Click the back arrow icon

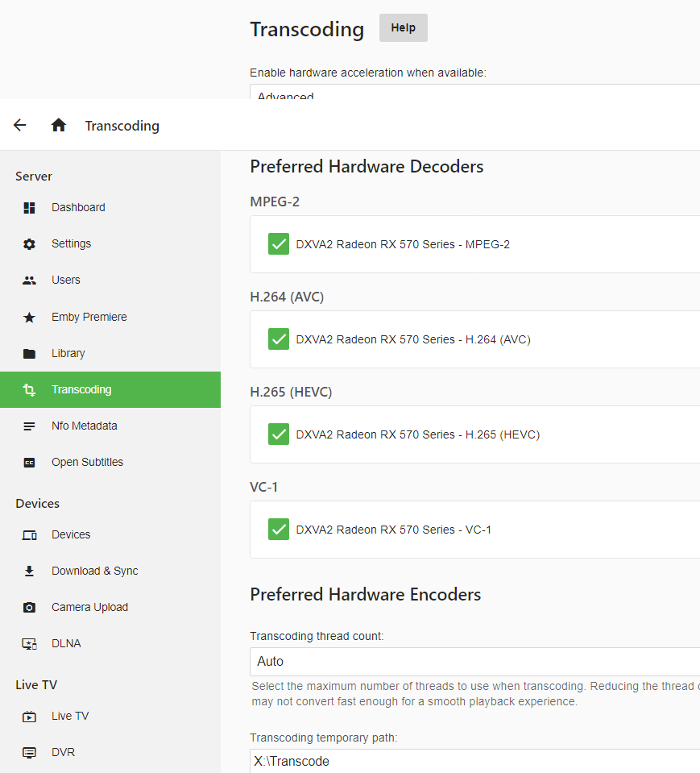click(x=20, y=125)
